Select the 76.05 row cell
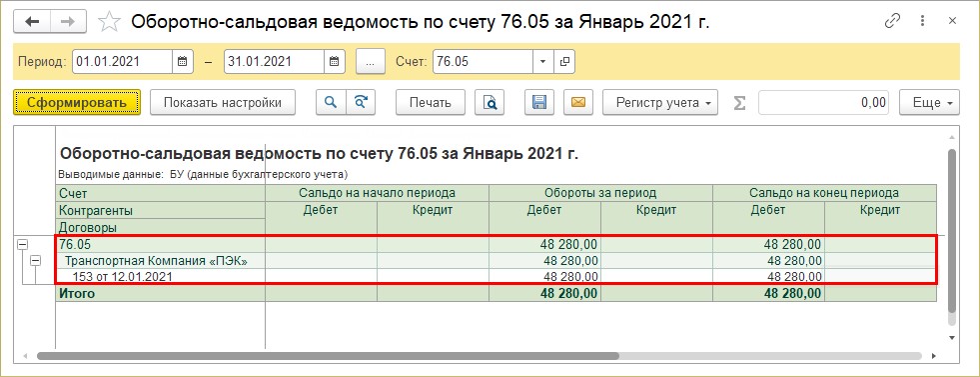 161,244
